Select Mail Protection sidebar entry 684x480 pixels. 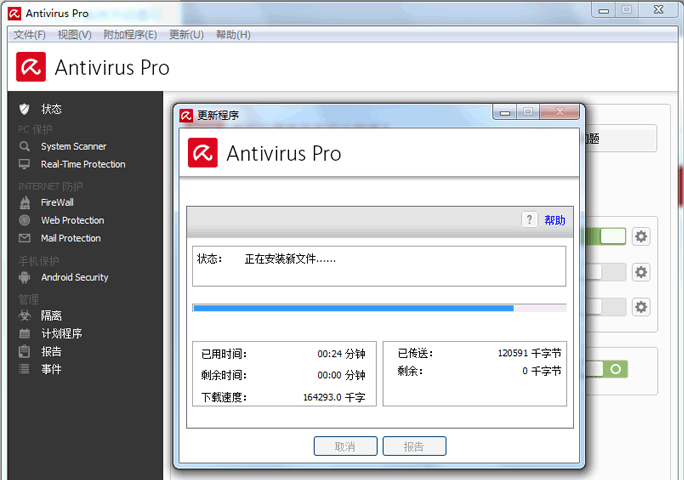pos(71,238)
